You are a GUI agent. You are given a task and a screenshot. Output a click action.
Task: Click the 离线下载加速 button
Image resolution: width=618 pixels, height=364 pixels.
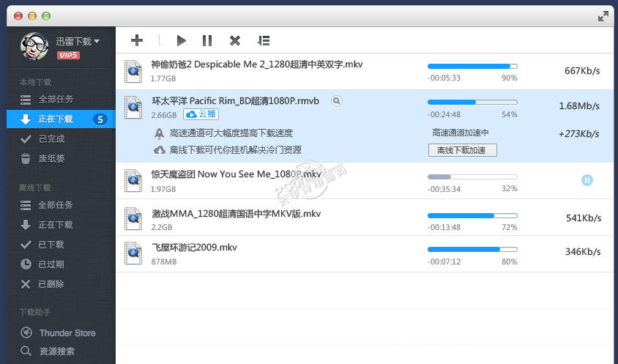pos(462,150)
